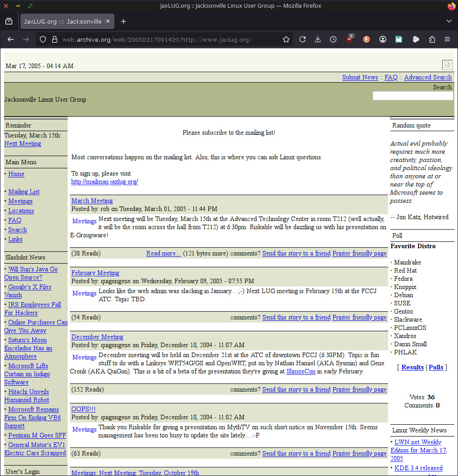Open the Downloads panel
Image resolution: width=458 pixels, height=476 pixels.
[x=318, y=39]
